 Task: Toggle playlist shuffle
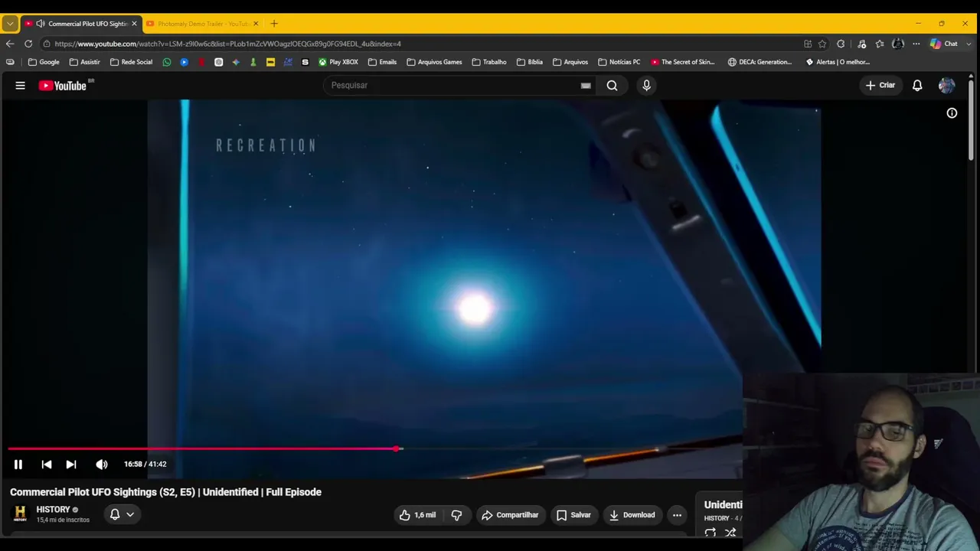(730, 533)
